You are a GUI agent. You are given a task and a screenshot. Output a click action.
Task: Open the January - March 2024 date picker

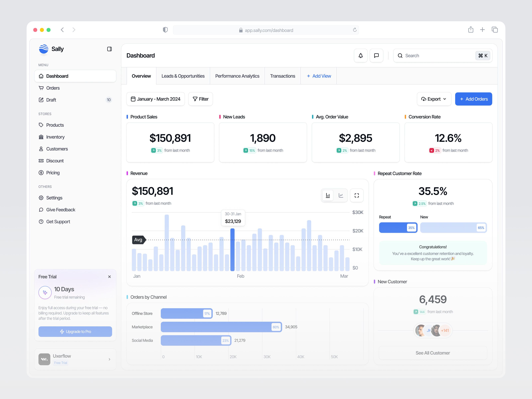(x=155, y=99)
